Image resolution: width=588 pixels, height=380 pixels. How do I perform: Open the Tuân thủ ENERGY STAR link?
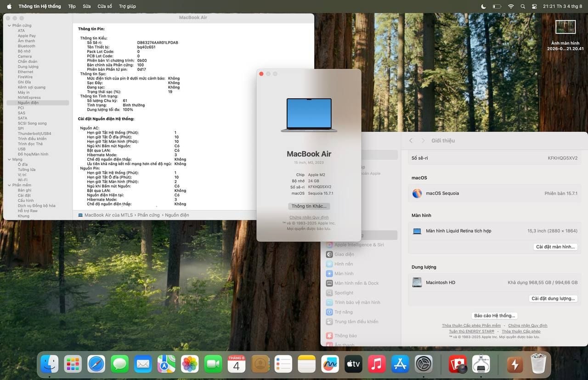472,331
